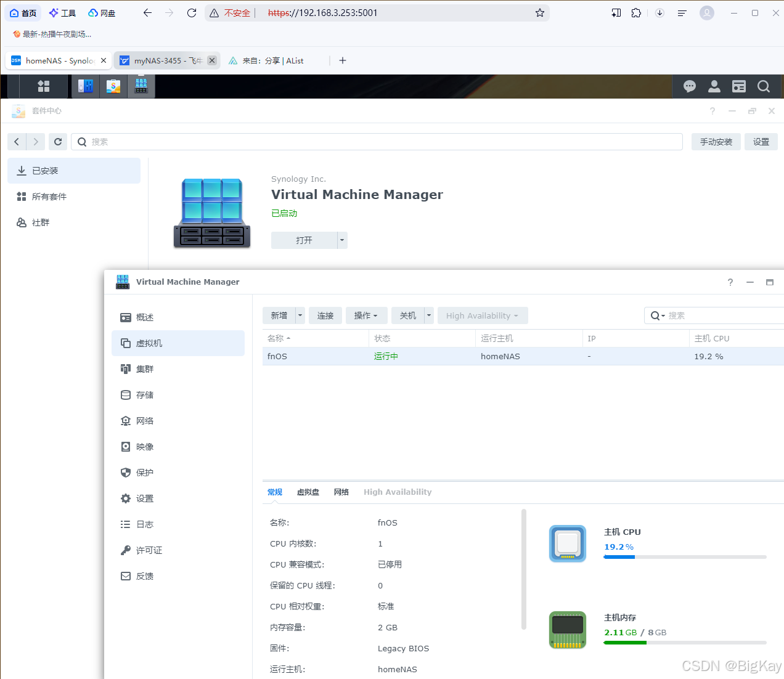784x679 pixels.
Task: Bookmark this page with the star icon
Action: pyautogui.click(x=540, y=13)
